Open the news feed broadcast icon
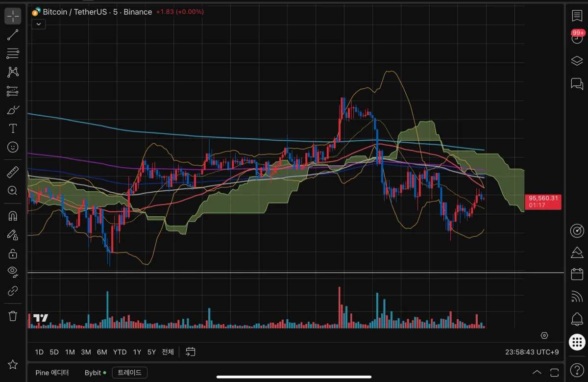 point(577,296)
